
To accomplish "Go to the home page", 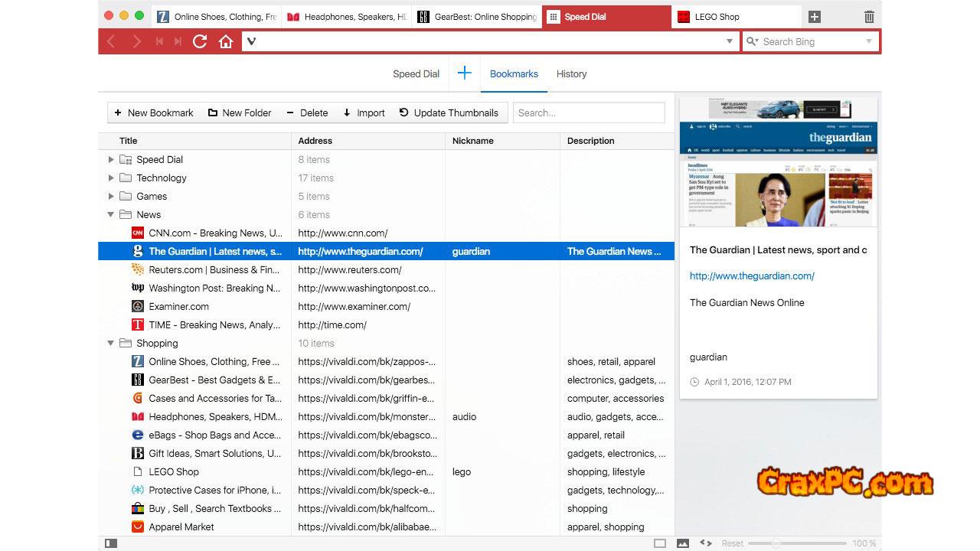I will point(226,41).
